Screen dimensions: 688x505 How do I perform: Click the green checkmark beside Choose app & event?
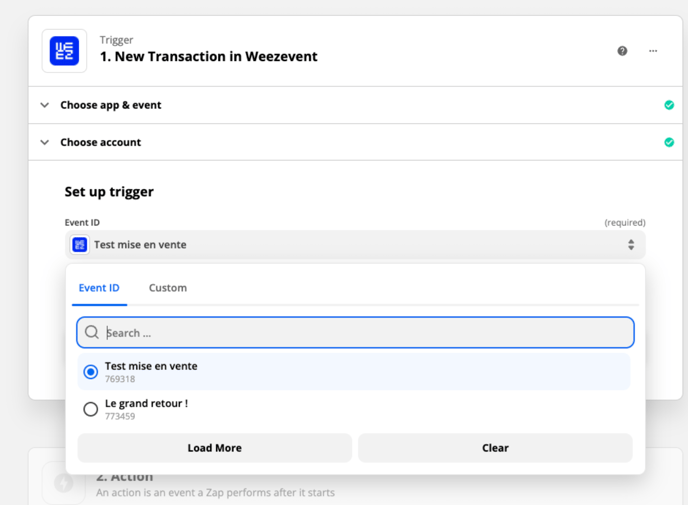[x=669, y=105]
